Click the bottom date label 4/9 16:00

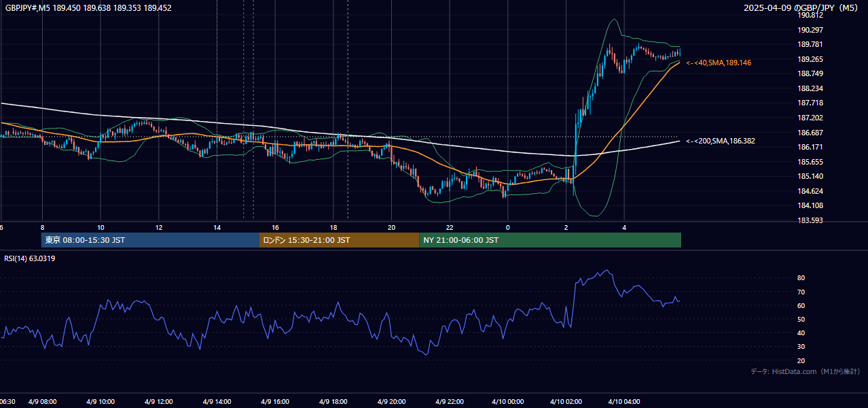coord(275,401)
